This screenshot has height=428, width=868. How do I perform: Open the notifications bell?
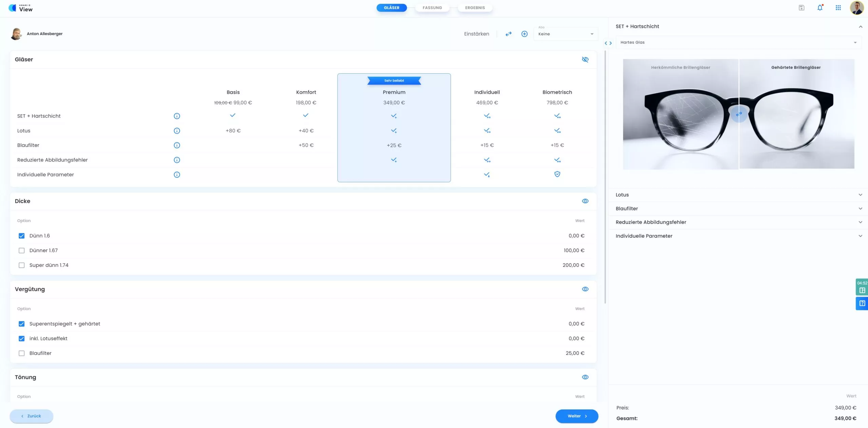tap(820, 7)
